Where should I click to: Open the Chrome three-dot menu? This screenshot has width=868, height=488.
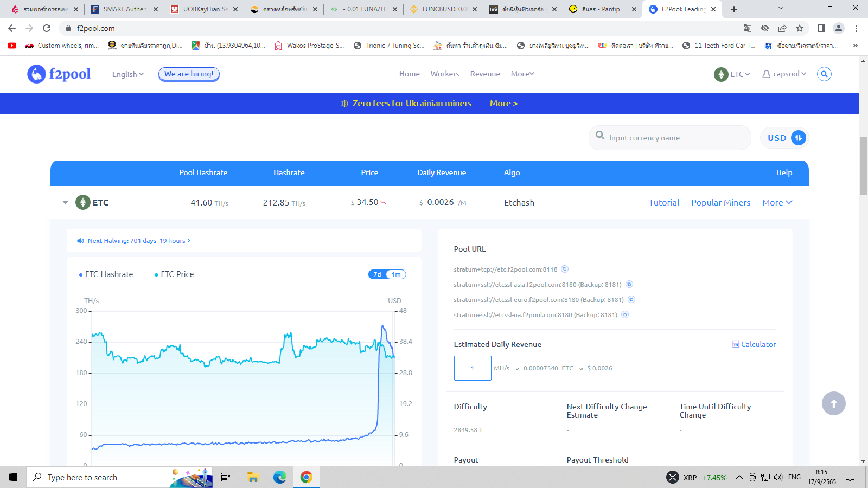click(x=856, y=28)
